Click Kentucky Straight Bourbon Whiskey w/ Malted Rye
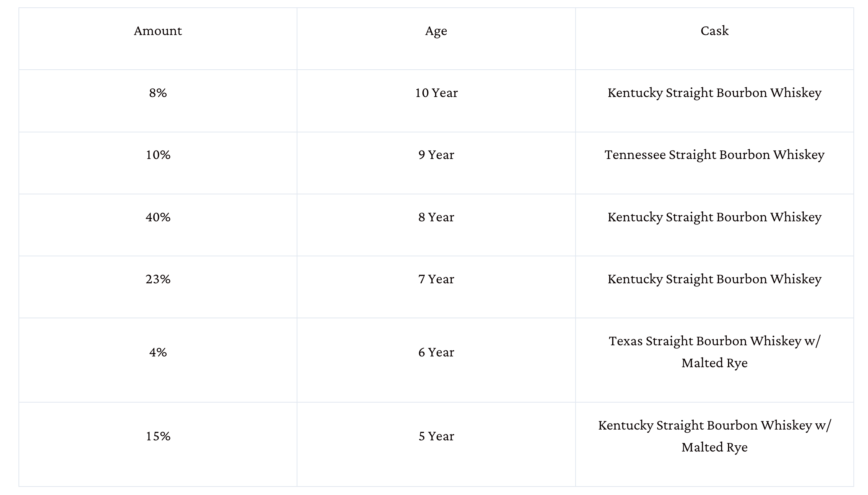The height and width of the screenshot is (495, 868). [x=714, y=436]
